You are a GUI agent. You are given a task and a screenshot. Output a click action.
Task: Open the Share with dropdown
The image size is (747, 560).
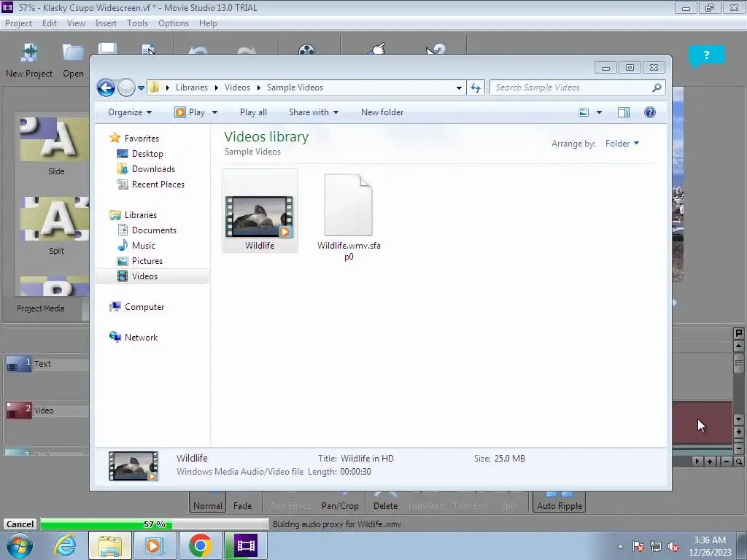(314, 112)
